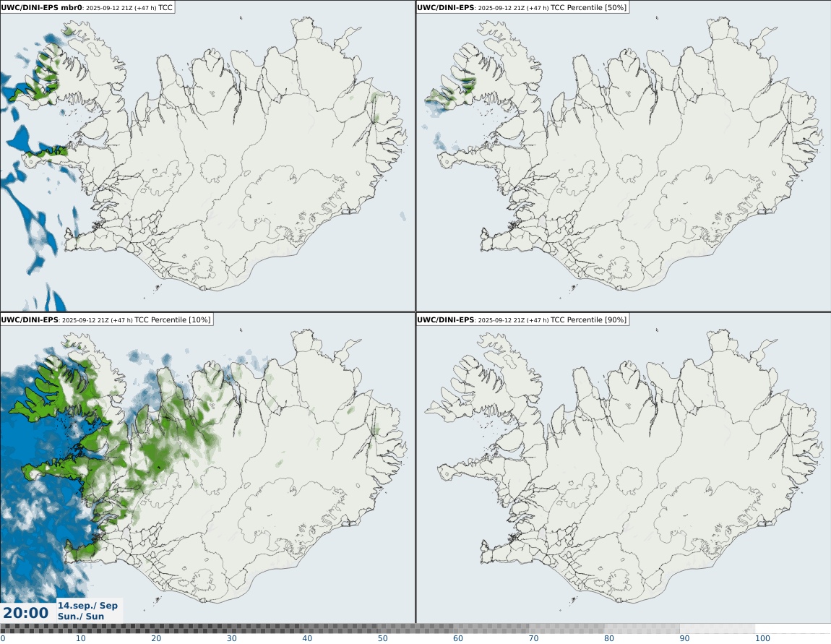Image resolution: width=831 pixels, height=644 pixels.
Task: Click the 10 tick on the color scale
Action: [80, 638]
